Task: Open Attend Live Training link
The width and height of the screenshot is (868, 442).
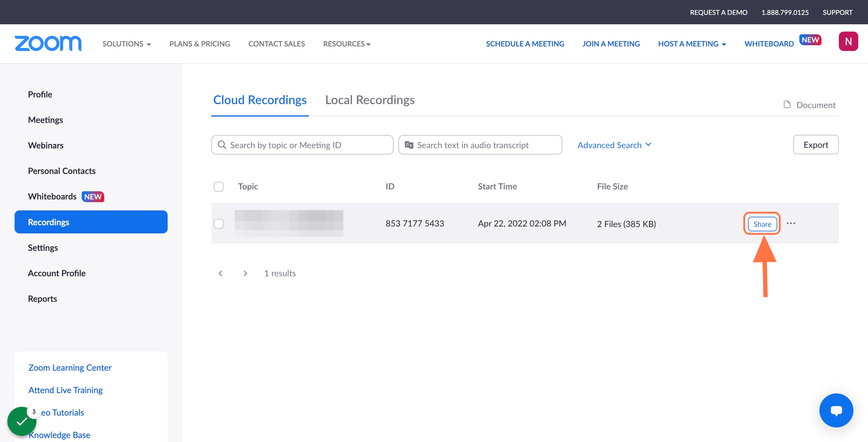Action: (x=65, y=390)
